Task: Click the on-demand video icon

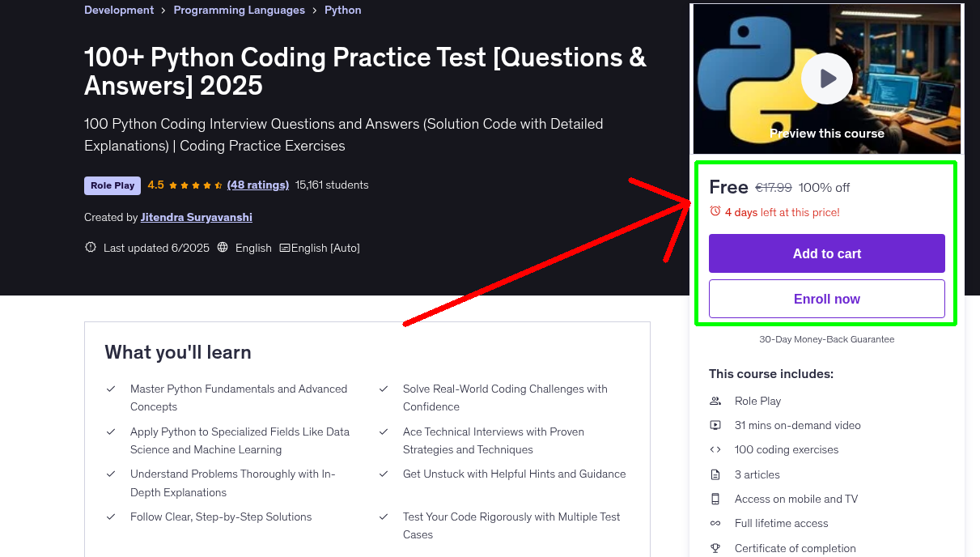Action: point(715,425)
